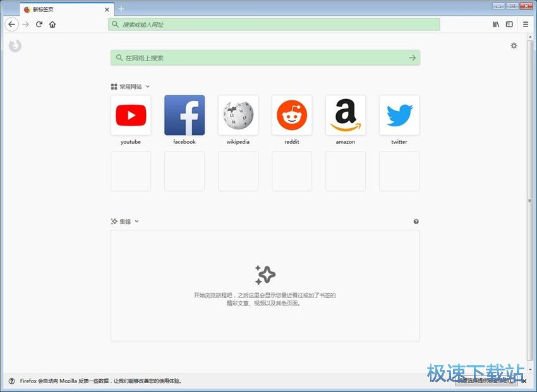Open help for the highlights section
Image resolution: width=537 pixels, height=392 pixels.
416,222
